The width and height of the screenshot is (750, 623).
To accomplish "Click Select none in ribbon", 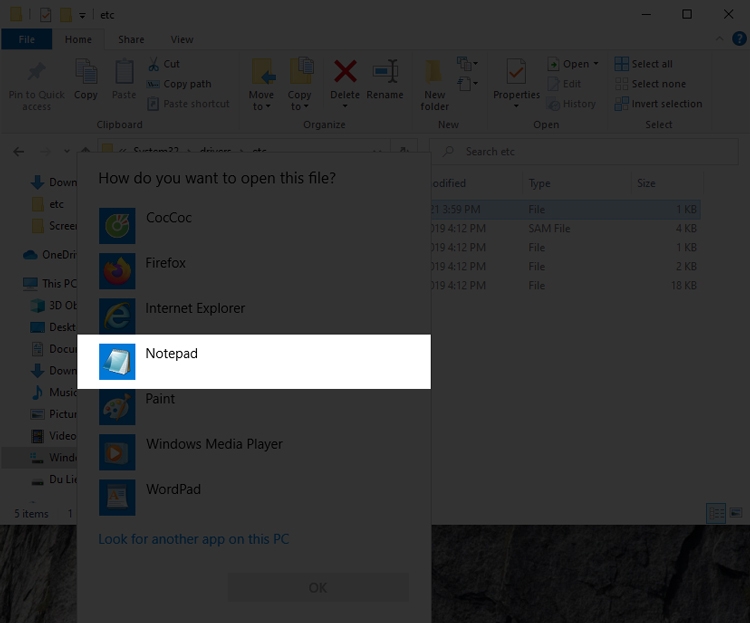I will coord(651,84).
